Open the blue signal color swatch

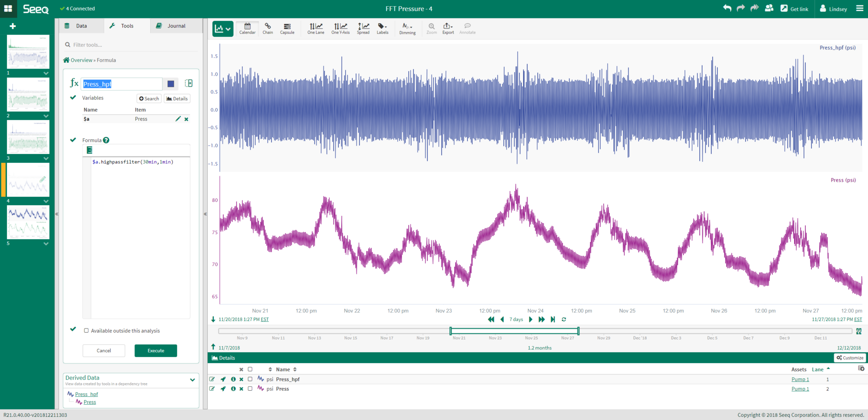coord(170,84)
